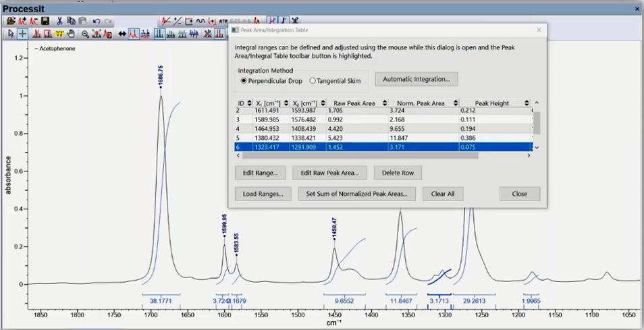This screenshot has width=644, height=330.
Task: Sort by Norm. Peak Area column arrows
Action: pos(456,103)
